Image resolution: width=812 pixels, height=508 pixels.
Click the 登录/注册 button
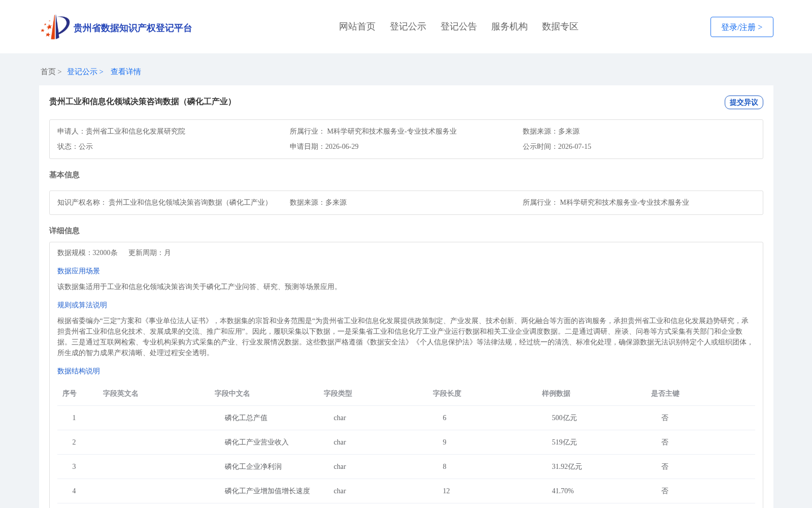742,27
